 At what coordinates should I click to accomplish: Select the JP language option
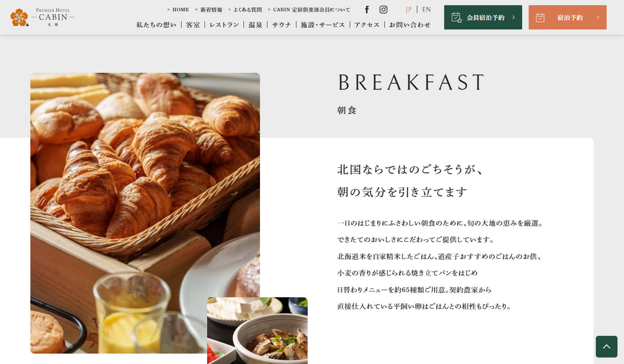pyautogui.click(x=409, y=10)
